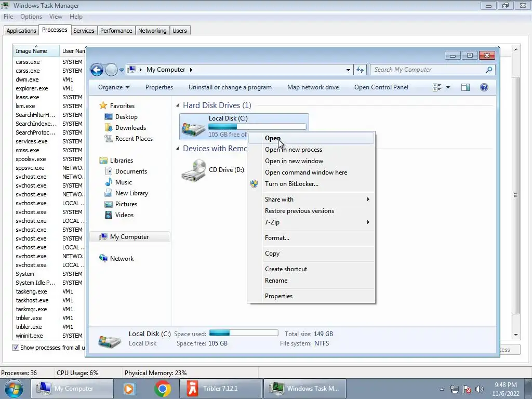Click Properties in Explorer toolbar
This screenshot has width=532, height=399.
159,87
